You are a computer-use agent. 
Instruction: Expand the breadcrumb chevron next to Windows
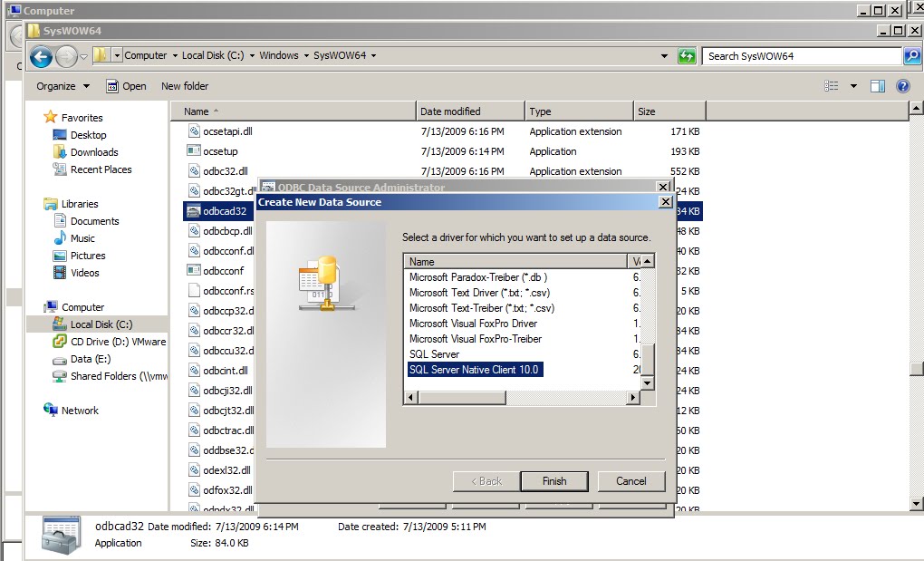click(x=304, y=55)
